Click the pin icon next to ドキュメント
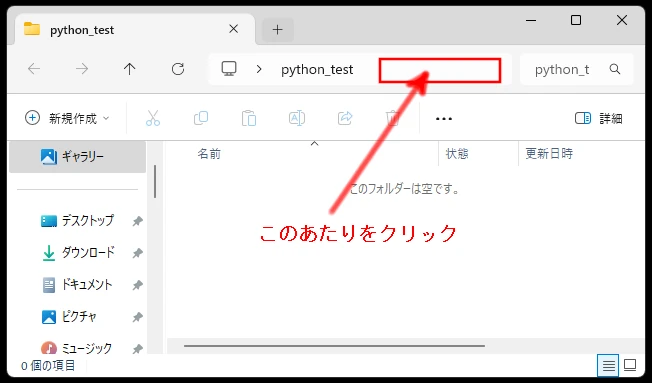This screenshot has height=383, width=652. click(138, 285)
